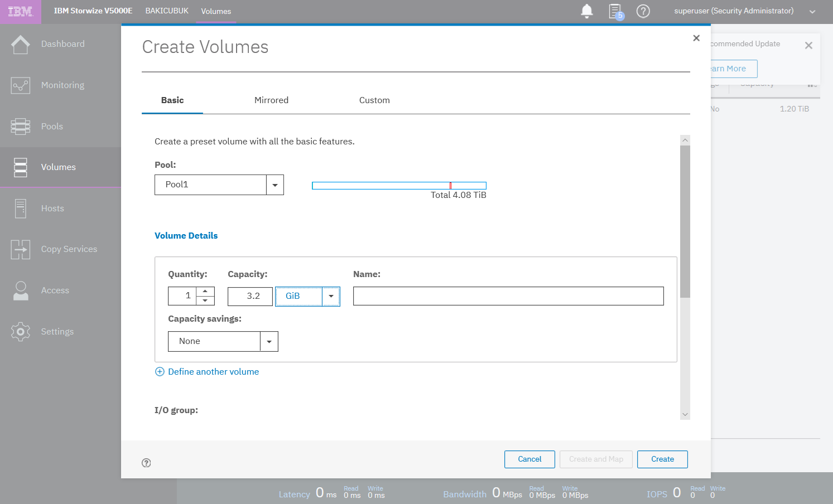Click the IBM Storwize V5000E product name

93,11
